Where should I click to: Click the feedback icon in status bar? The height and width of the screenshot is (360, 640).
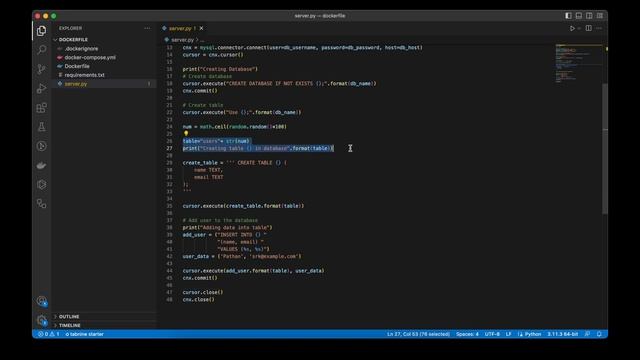point(587,334)
